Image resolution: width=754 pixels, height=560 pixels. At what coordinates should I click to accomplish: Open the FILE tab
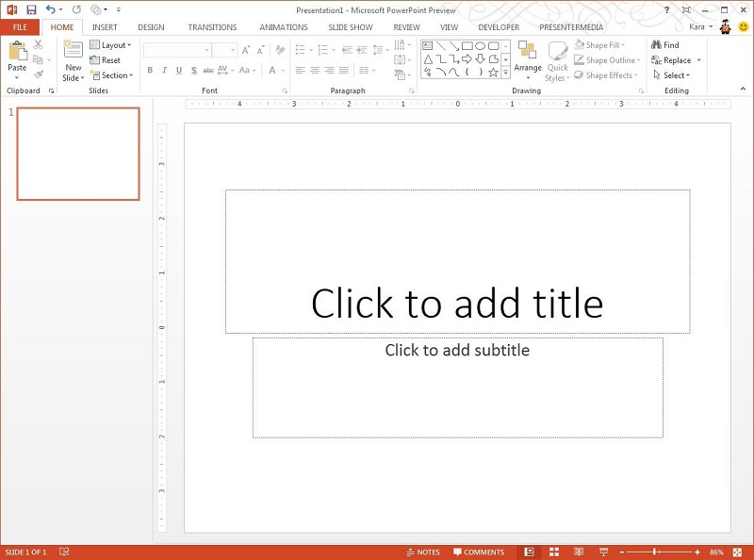coord(20,27)
